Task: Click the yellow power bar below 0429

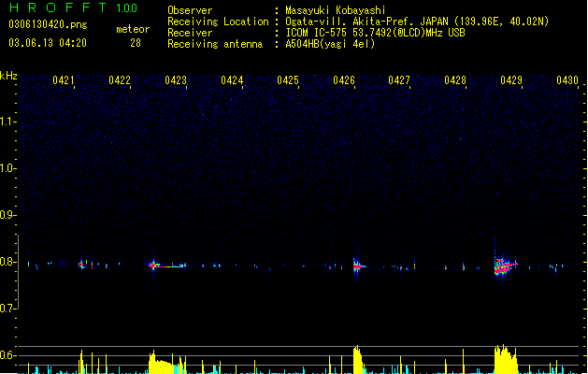Action: pos(506,359)
